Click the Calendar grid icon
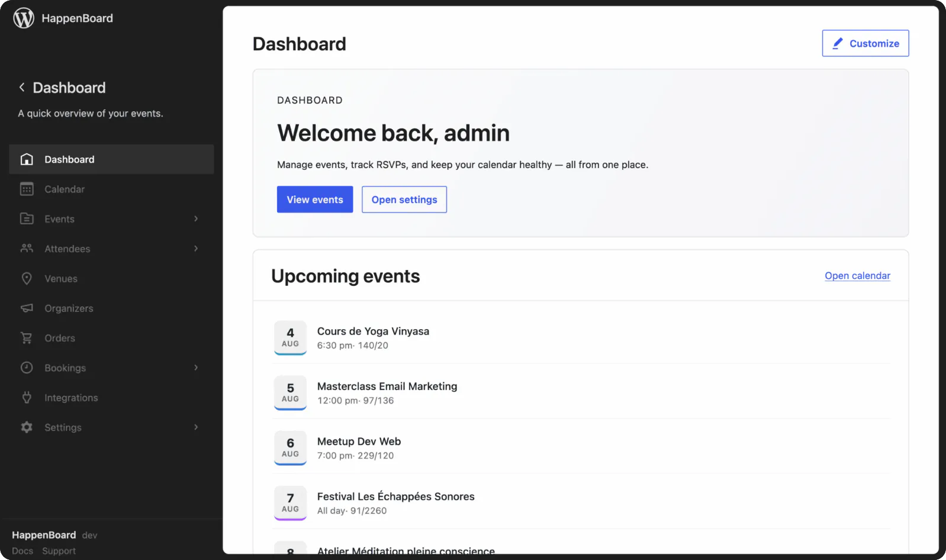This screenshot has width=946, height=560. point(27,189)
